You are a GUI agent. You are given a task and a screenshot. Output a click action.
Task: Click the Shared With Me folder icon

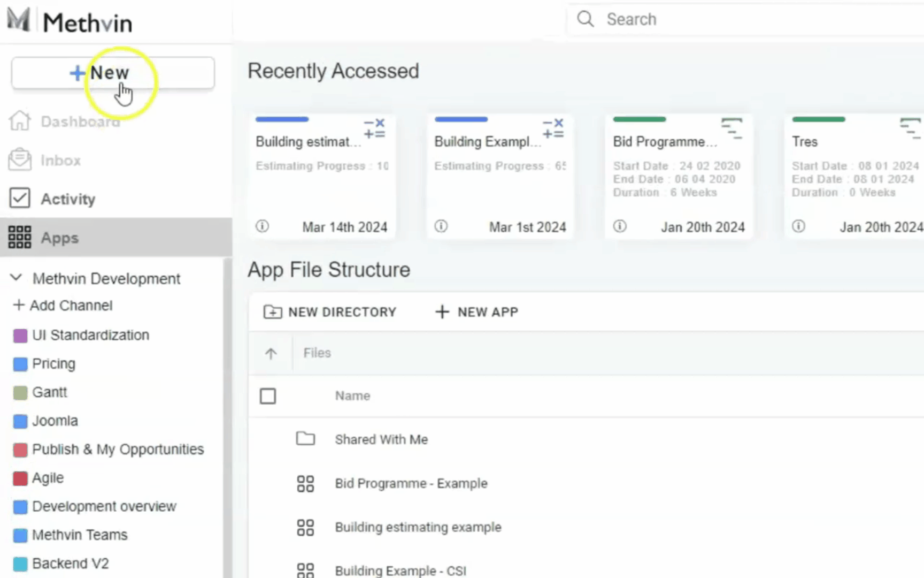(305, 439)
